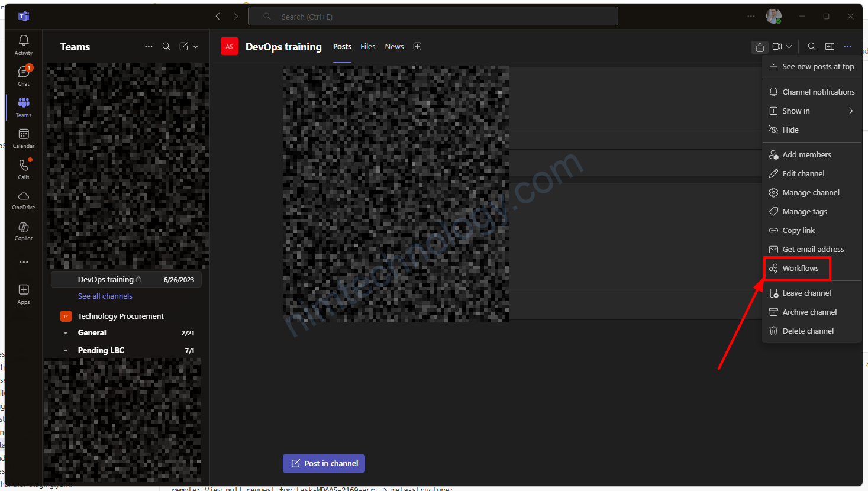Click the Search (Ctrl+E) box
The width and height of the screenshot is (868, 491).
pyautogui.click(x=433, y=17)
